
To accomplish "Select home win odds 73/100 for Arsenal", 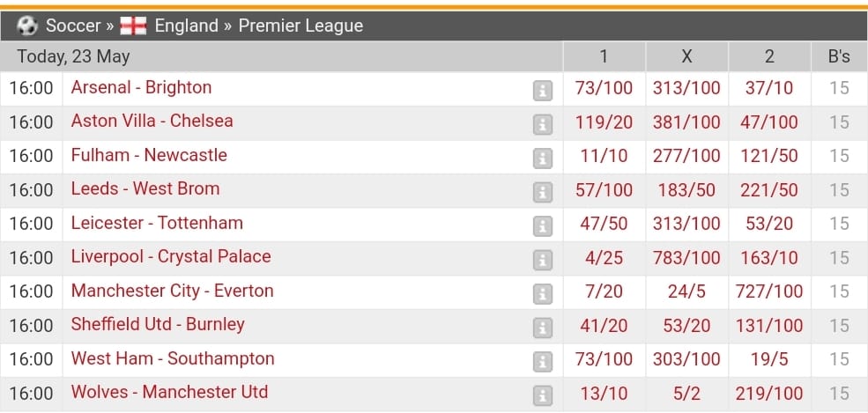I will [x=604, y=88].
